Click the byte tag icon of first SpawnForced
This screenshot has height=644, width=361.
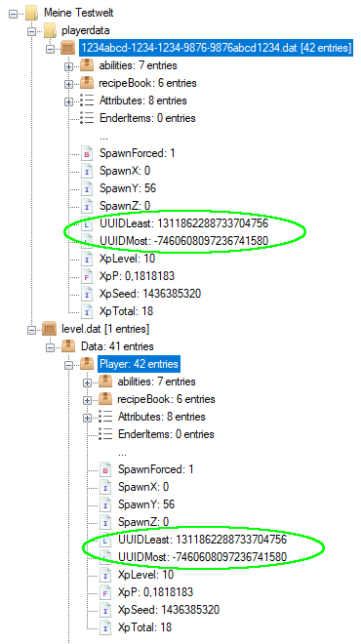[87, 154]
